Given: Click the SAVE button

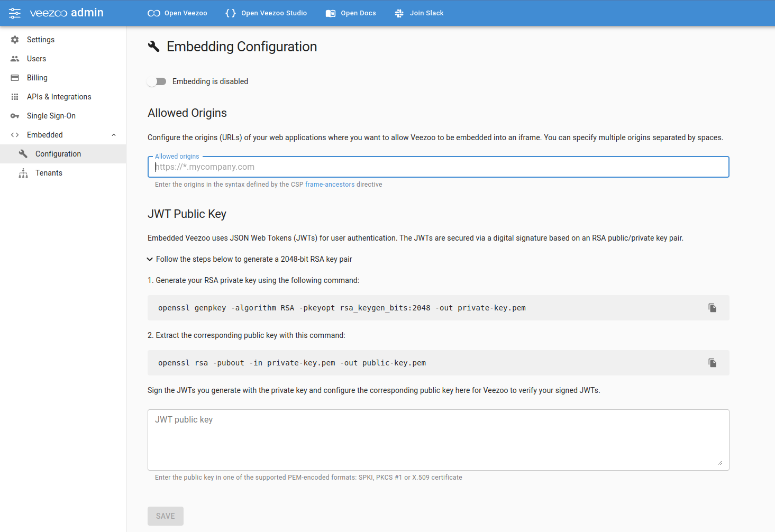Looking at the screenshot, I should [166, 516].
